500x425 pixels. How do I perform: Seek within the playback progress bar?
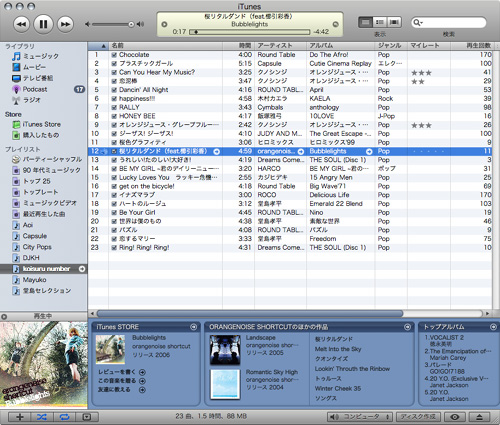[x=250, y=32]
